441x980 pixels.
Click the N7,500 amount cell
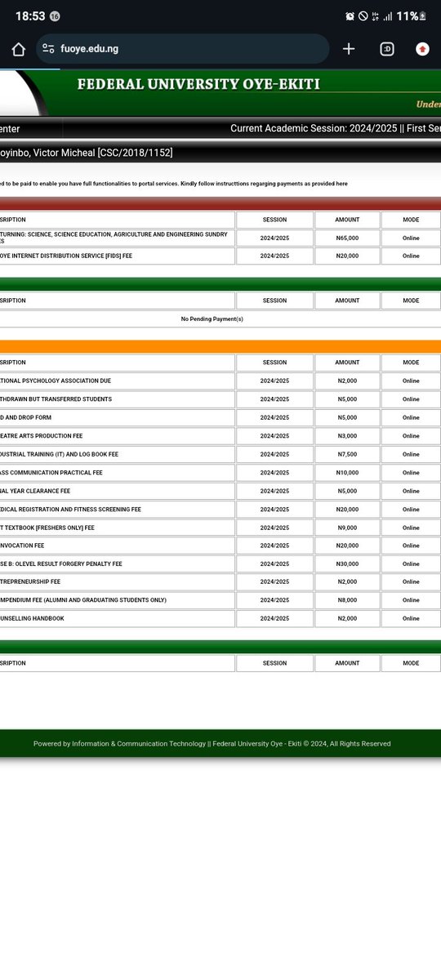pos(347,454)
